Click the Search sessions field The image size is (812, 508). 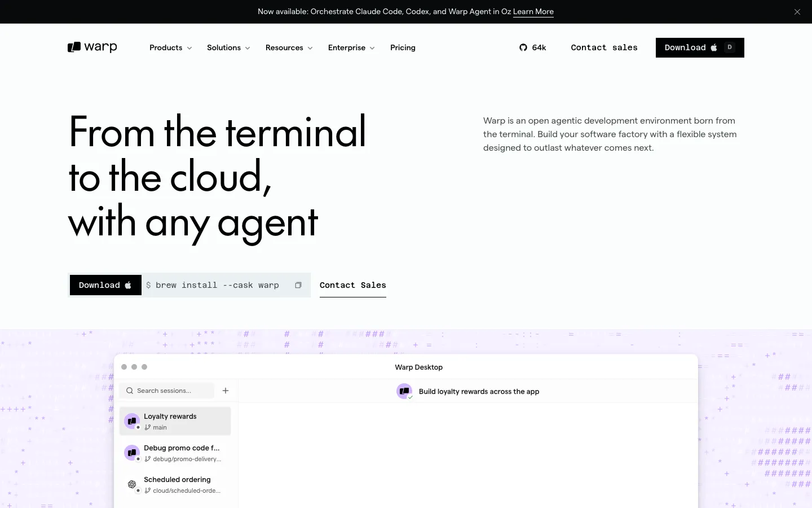pos(167,391)
